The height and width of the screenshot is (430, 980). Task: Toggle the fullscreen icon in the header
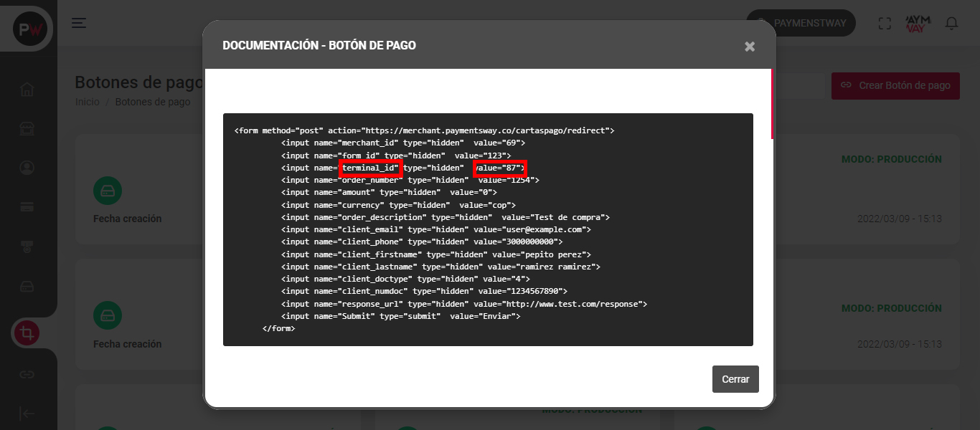(885, 23)
